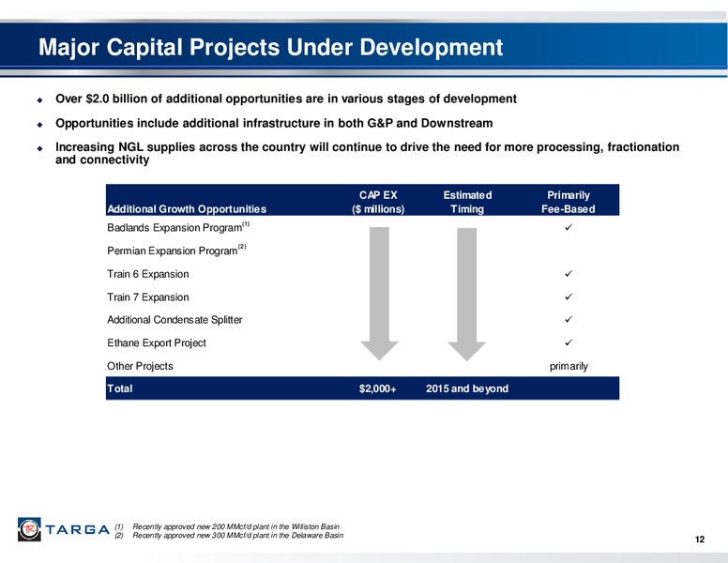728x563 pixels.
Task: Select the bullet about G&P and Downstream infrastructure
Action: point(274,123)
